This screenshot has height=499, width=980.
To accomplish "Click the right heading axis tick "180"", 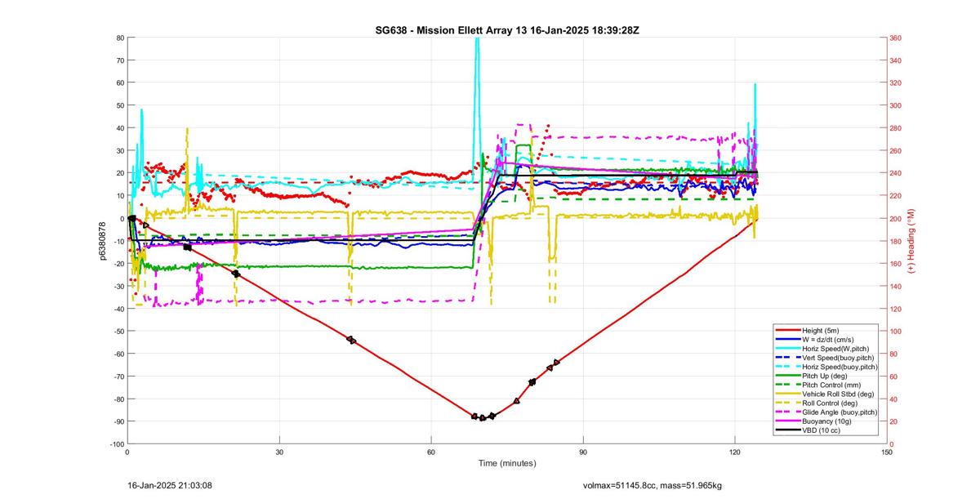I will (896, 241).
